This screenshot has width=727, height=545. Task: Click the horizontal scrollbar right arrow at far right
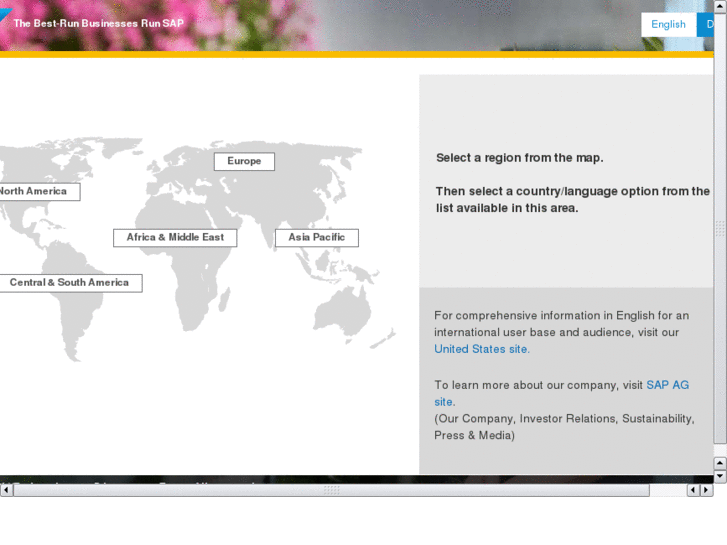(x=707, y=490)
